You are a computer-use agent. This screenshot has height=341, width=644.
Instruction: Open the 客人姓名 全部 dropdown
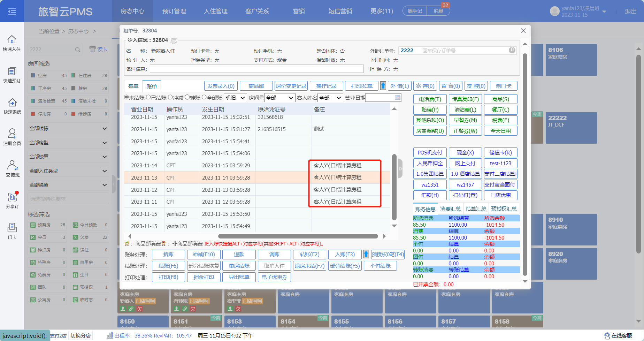point(330,98)
